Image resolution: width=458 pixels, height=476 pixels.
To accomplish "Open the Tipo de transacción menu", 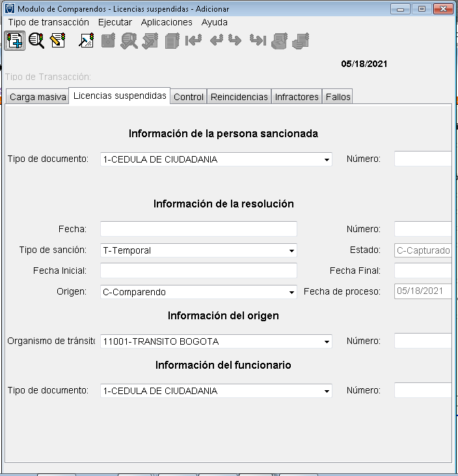I will [x=48, y=22].
